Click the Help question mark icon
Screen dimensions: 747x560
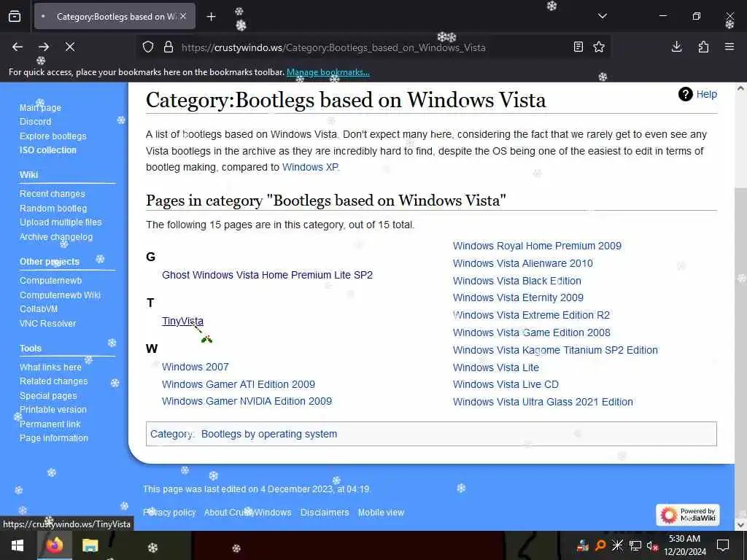686,94
